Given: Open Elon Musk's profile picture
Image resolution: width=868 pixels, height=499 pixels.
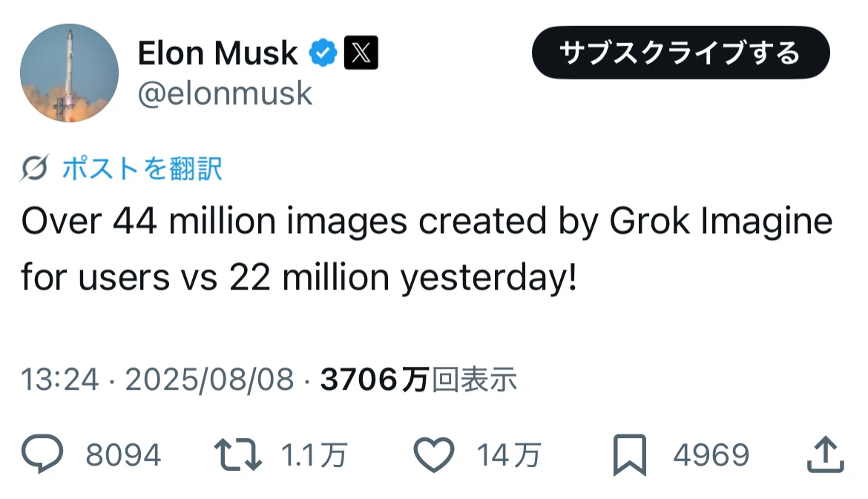Looking at the screenshot, I should click(69, 73).
